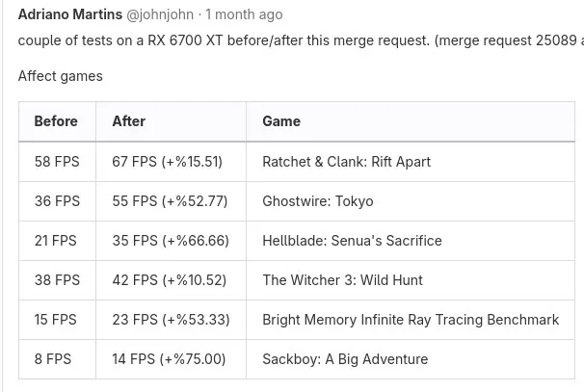Click the '67 FPS (+%15.51)' after value
Screen dimensions: 584x392
167,162
